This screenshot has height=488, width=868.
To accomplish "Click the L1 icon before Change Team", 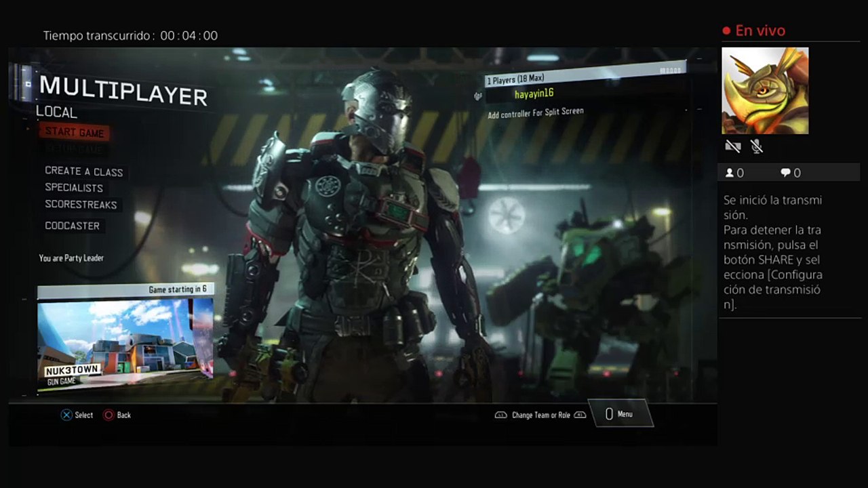I will (501, 415).
